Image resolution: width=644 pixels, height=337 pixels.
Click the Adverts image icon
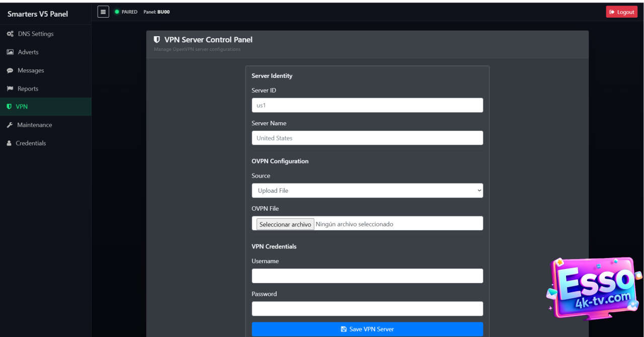[x=10, y=52]
